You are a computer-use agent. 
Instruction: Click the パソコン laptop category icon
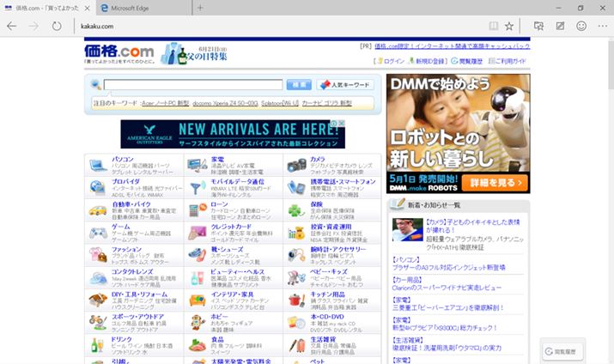tap(98, 165)
